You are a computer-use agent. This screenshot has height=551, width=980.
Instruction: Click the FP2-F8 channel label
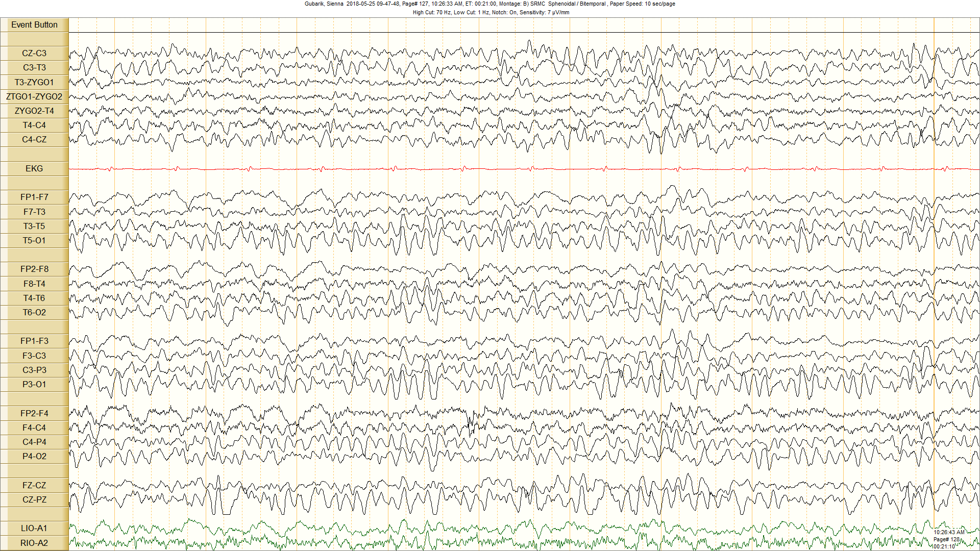pyautogui.click(x=34, y=269)
